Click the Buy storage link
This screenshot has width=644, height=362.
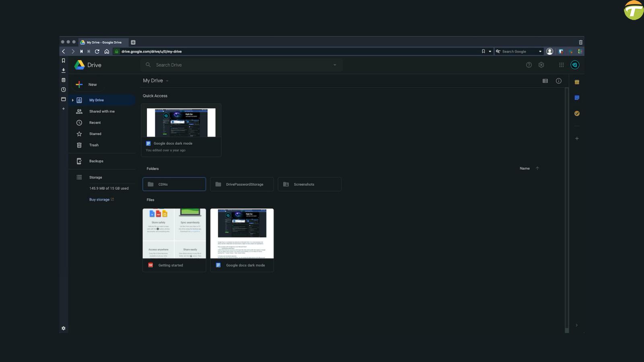(x=101, y=200)
